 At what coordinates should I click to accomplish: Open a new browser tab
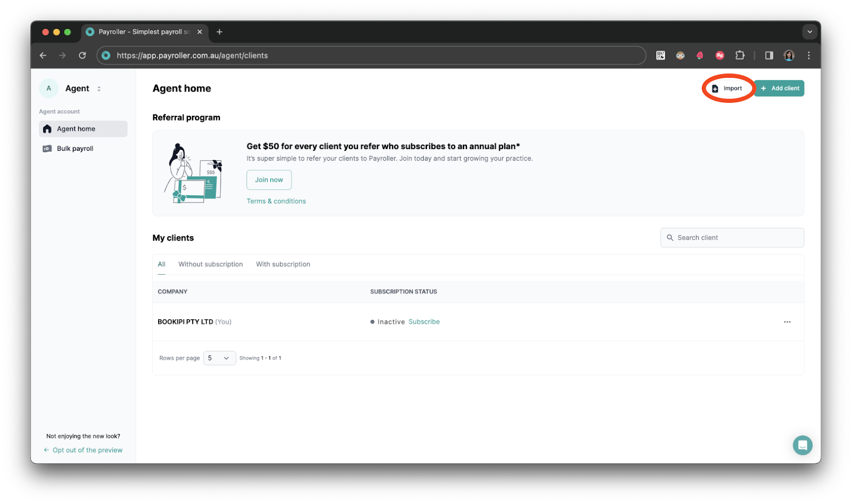[219, 32]
